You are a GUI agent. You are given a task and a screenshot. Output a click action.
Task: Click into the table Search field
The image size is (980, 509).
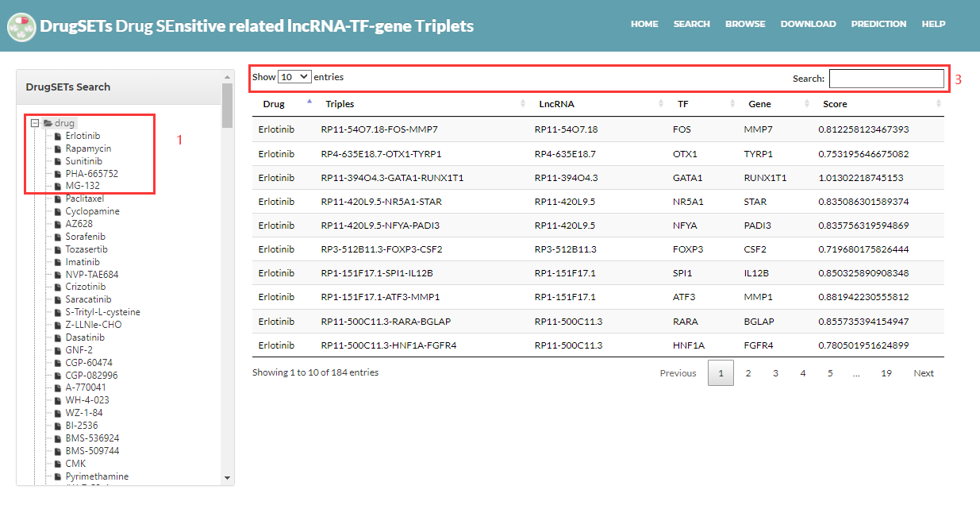[x=886, y=78]
